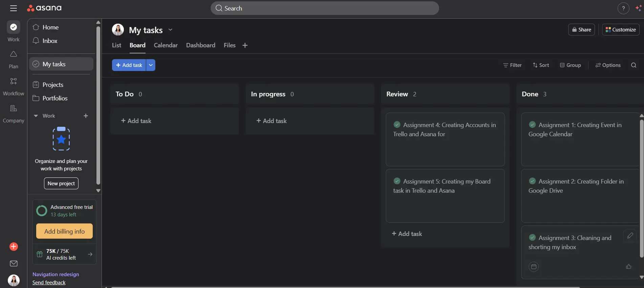Open Inbox with the bell icon
Viewport: 644px width, 288px height.
click(x=36, y=41)
